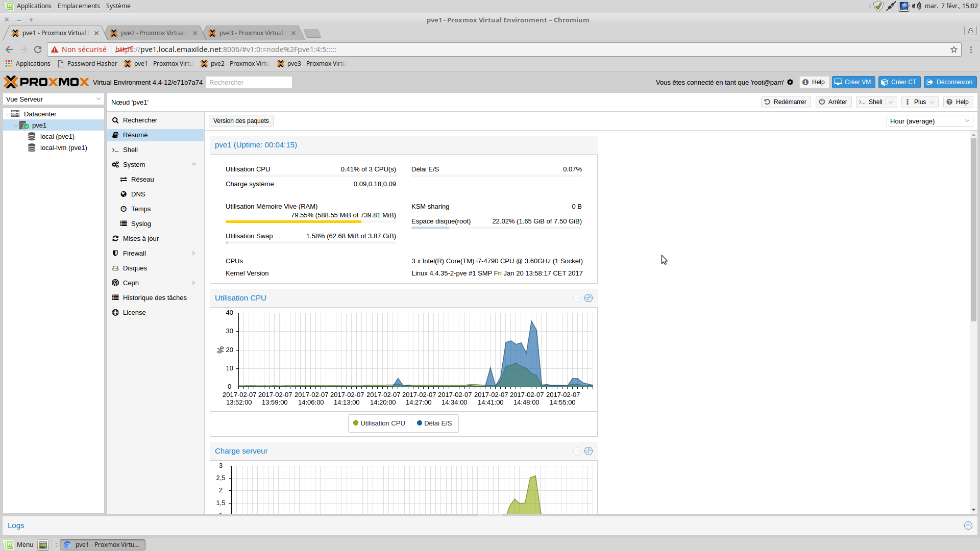Open Menu button in bottom taskbar

(19, 545)
